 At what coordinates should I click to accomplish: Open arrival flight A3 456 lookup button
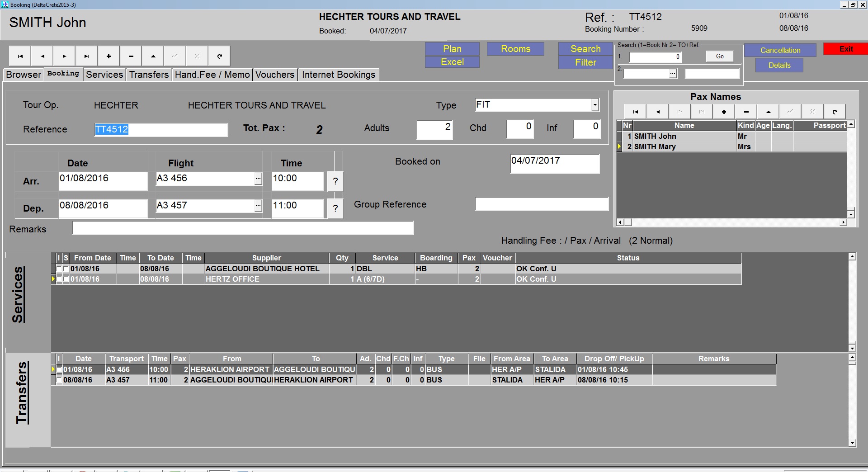click(x=258, y=179)
